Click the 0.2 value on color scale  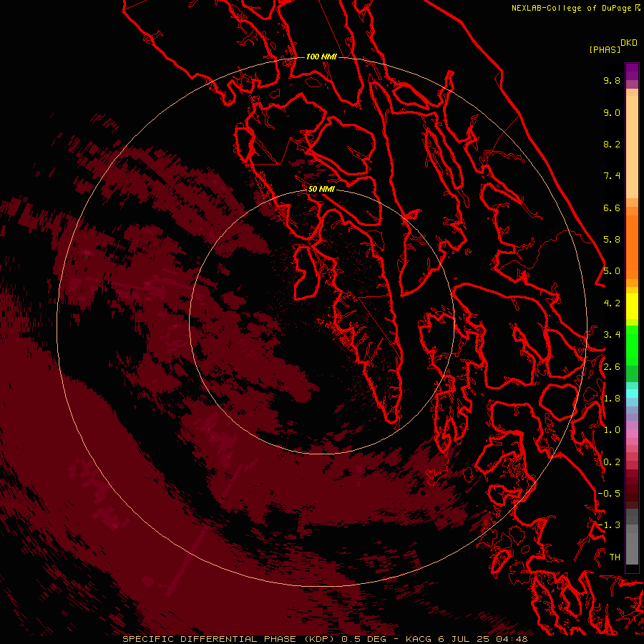[x=612, y=462]
